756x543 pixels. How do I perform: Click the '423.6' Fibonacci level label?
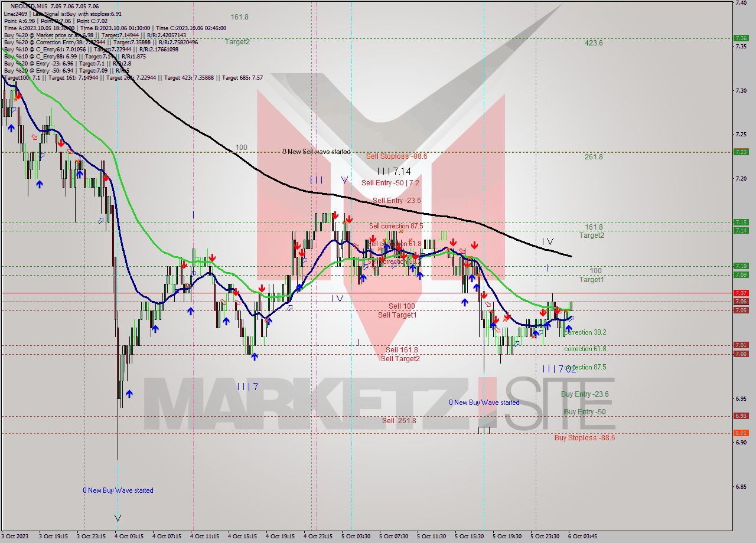pos(594,42)
